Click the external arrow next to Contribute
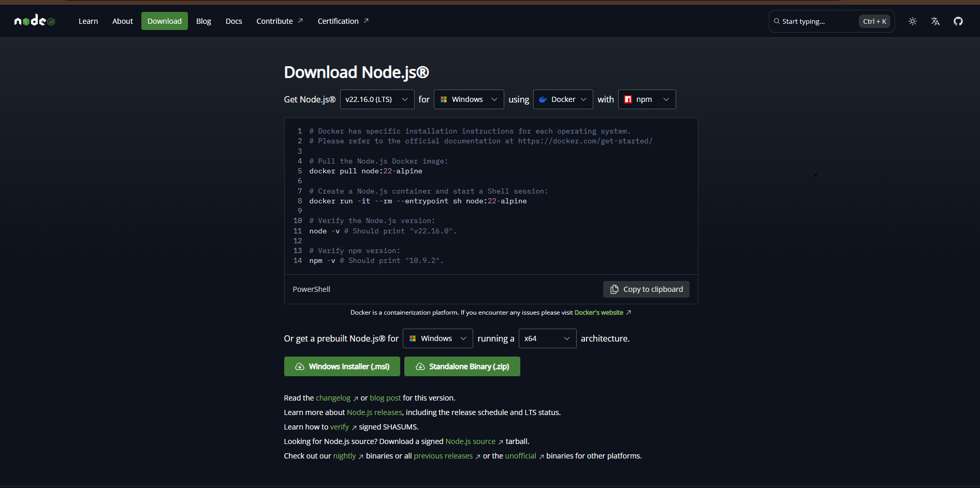This screenshot has width=980, height=488. 300,21
